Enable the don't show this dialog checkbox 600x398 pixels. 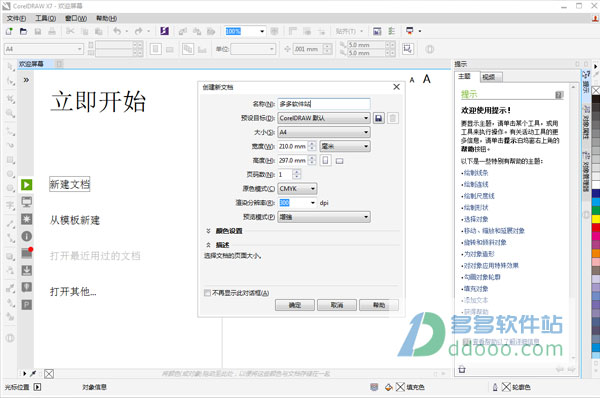click(x=207, y=293)
